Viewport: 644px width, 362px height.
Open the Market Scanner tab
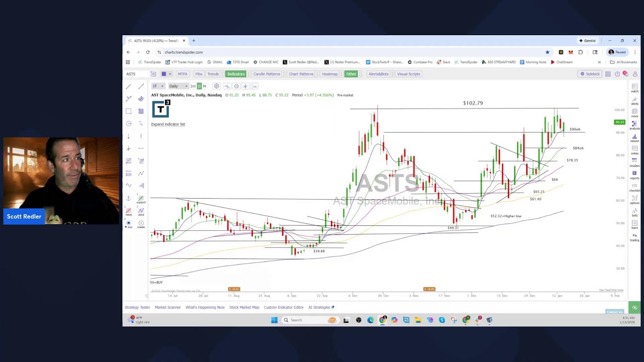tap(168, 307)
